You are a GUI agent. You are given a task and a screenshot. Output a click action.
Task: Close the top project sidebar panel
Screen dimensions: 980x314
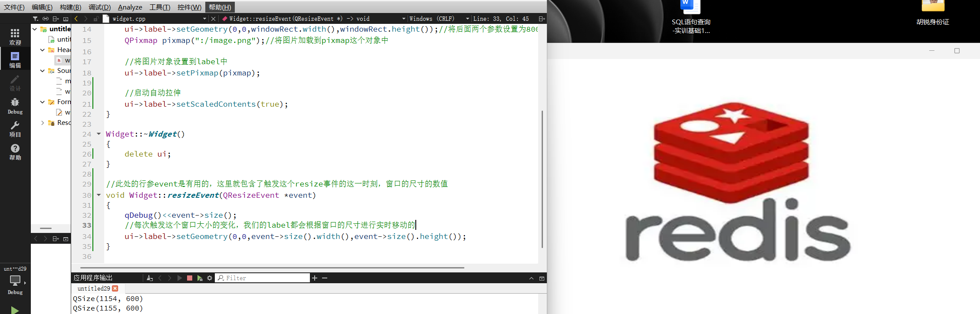[66, 19]
